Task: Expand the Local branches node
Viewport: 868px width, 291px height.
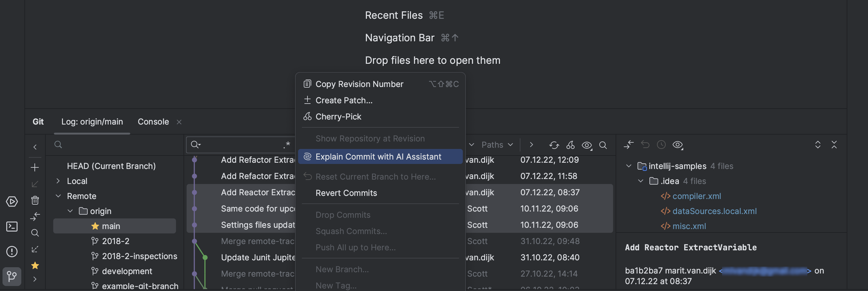Action: pos(58,181)
